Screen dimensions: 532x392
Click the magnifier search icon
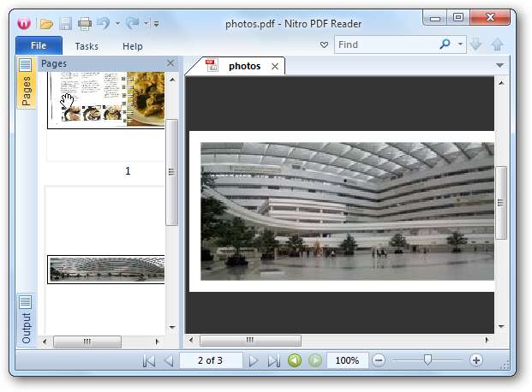pos(445,45)
